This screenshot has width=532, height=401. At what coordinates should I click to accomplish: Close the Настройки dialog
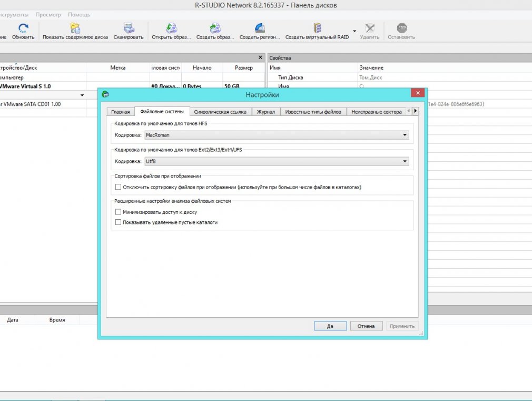point(418,93)
